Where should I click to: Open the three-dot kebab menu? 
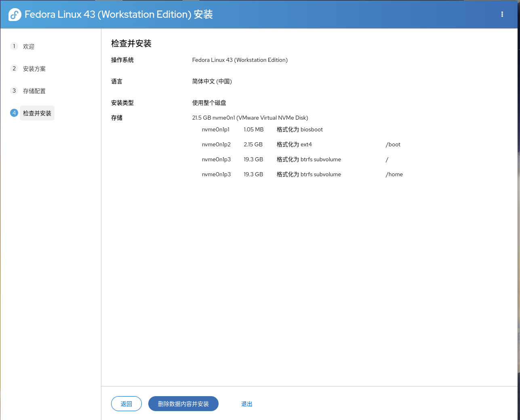point(502,14)
